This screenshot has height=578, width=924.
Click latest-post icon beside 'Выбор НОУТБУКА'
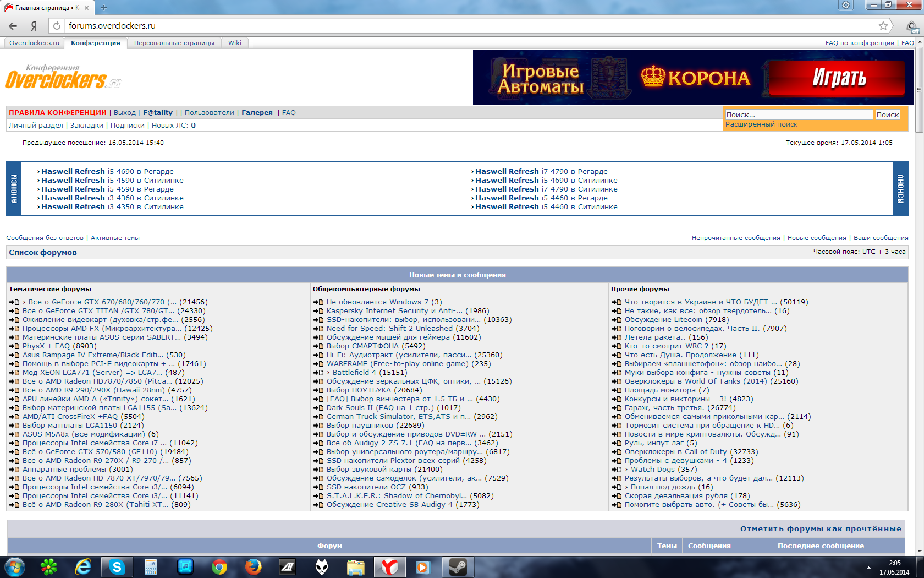tap(318, 390)
